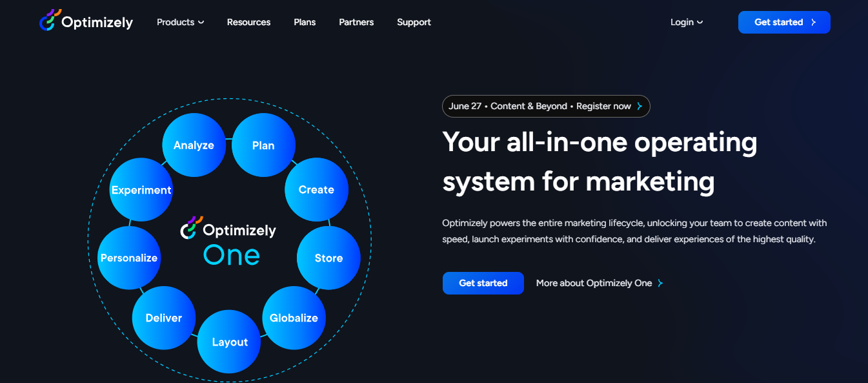Click the Optimizely One logo at the diagram center
Screen dimensions: 868x383
tap(228, 242)
